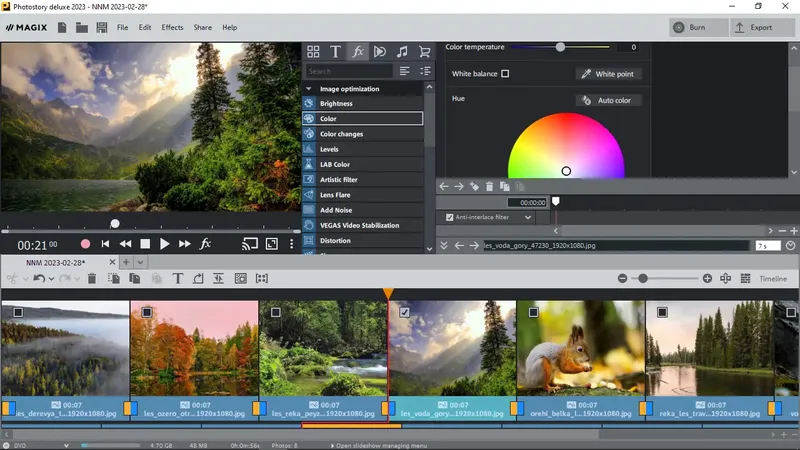800x450 pixels.
Task: Click the Auto color button
Action: (608, 100)
